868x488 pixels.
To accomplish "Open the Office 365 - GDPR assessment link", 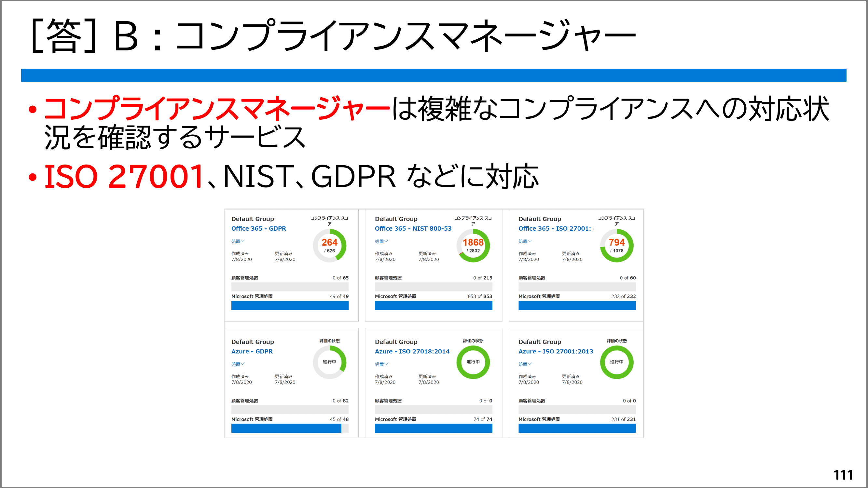I will (258, 228).
